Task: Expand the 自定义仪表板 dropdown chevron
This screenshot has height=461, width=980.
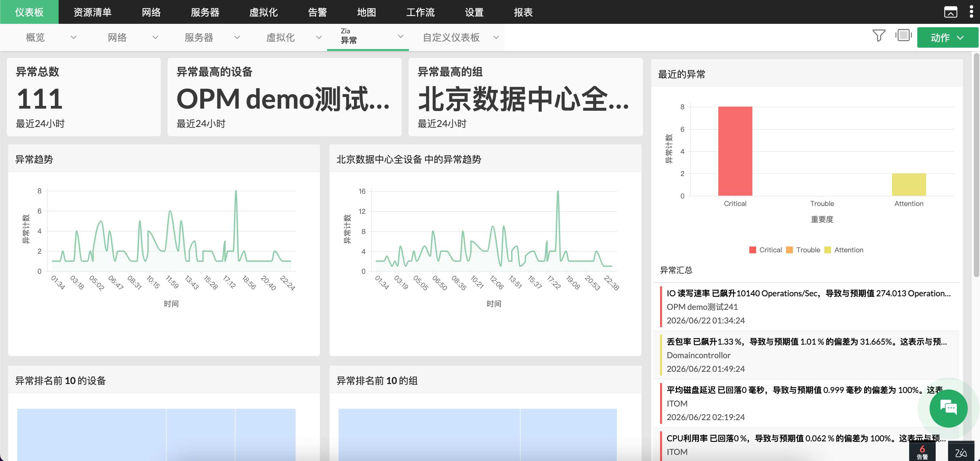Action: [496, 37]
